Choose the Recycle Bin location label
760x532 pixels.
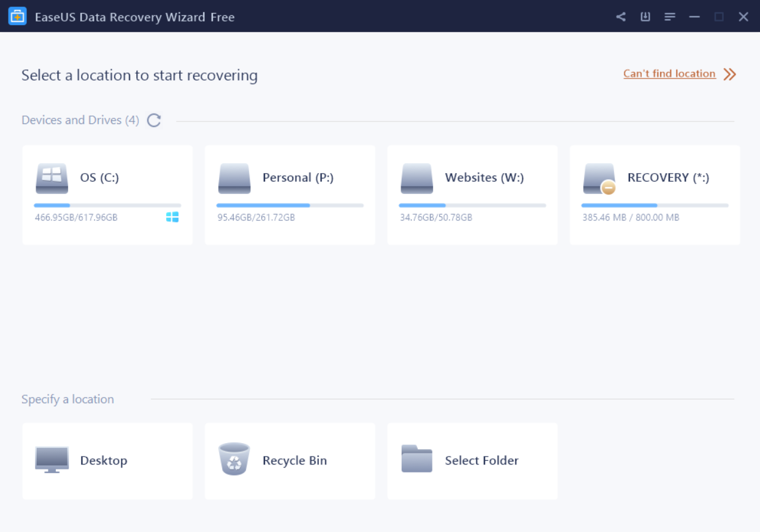coord(294,460)
